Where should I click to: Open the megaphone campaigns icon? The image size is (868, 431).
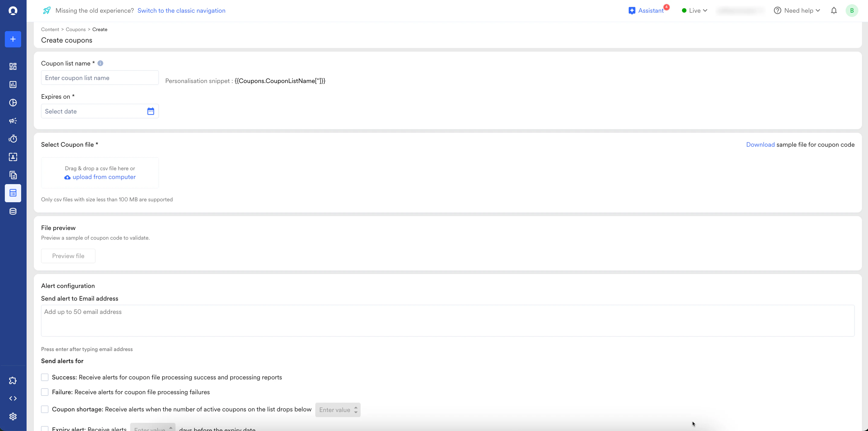pos(13,121)
